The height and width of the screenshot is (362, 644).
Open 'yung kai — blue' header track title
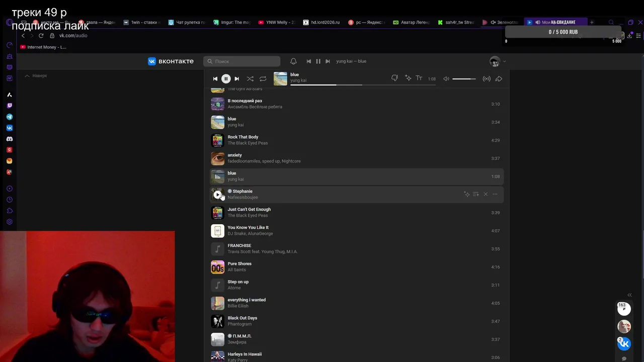[351, 61]
